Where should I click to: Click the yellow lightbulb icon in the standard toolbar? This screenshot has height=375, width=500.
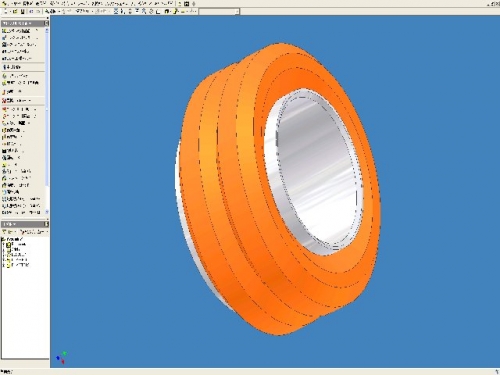175,11
